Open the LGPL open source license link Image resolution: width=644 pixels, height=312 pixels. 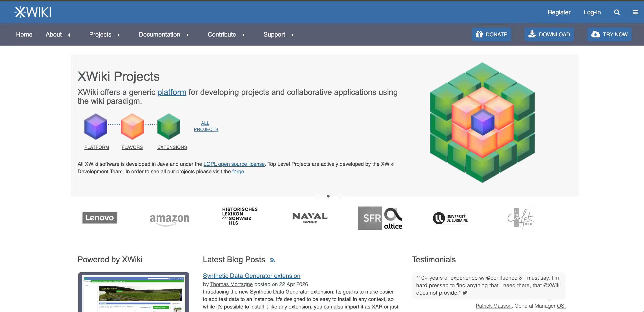pos(234,164)
